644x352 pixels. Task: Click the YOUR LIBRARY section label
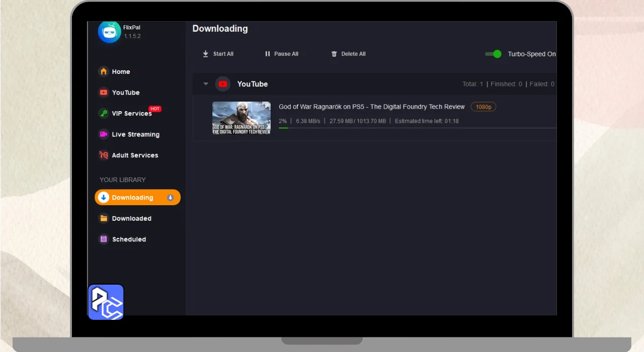point(123,180)
